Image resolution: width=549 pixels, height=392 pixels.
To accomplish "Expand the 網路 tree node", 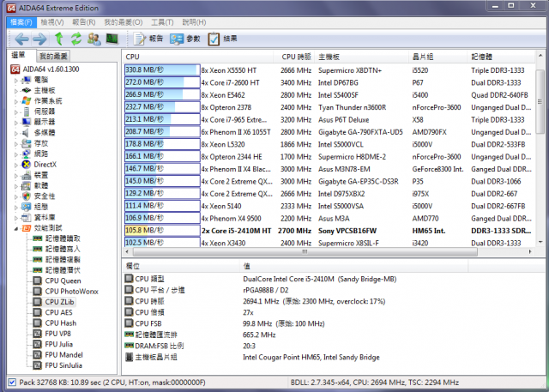I will tap(16, 154).
